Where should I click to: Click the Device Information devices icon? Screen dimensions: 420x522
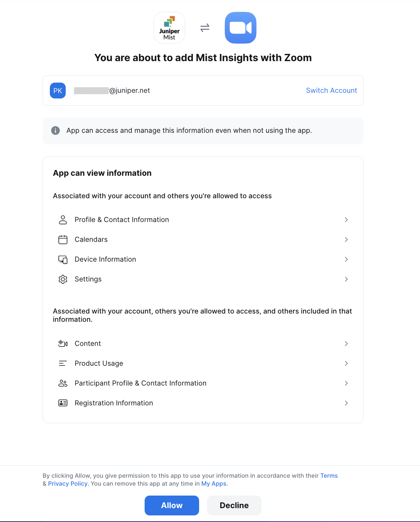tap(63, 259)
